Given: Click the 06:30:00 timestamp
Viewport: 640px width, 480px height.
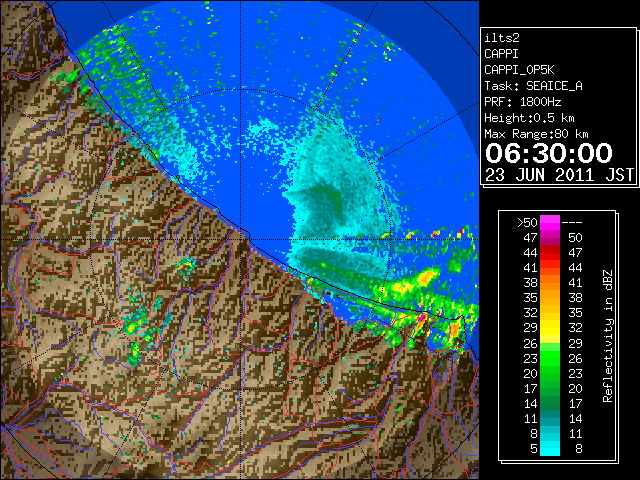Looking at the screenshot, I should (549, 153).
